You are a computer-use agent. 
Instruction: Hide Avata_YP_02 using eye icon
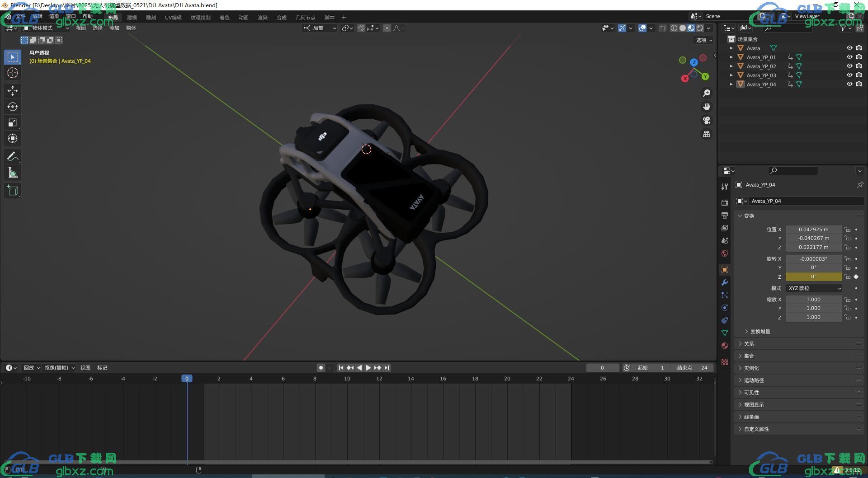click(849, 66)
